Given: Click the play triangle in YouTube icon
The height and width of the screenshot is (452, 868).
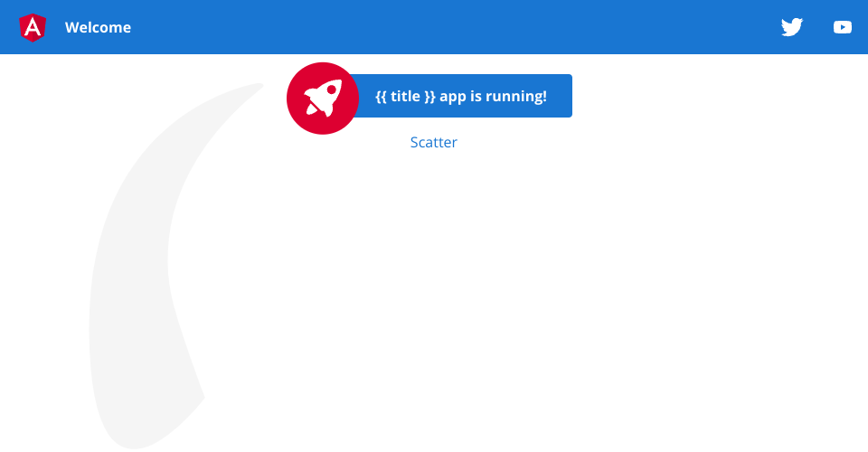Looking at the screenshot, I should click(843, 27).
